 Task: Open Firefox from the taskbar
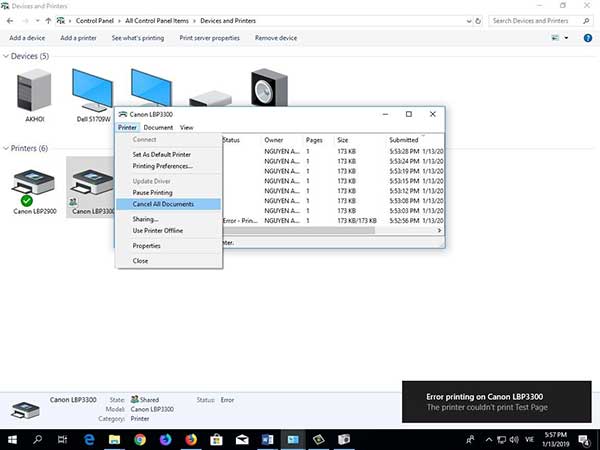point(191,440)
